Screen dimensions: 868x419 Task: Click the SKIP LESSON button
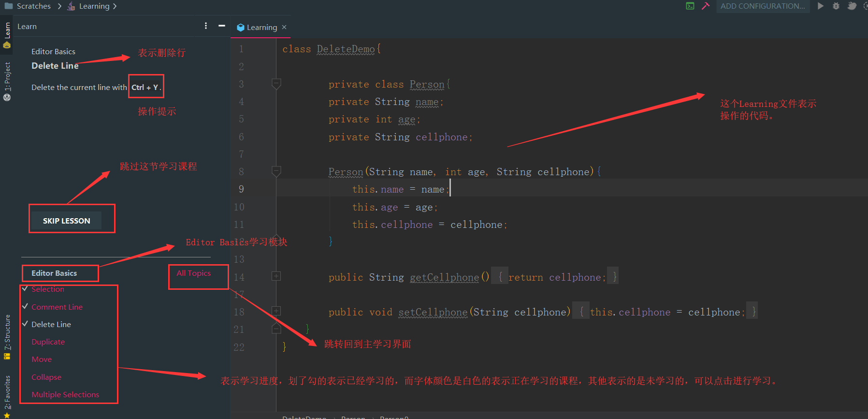(x=67, y=221)
